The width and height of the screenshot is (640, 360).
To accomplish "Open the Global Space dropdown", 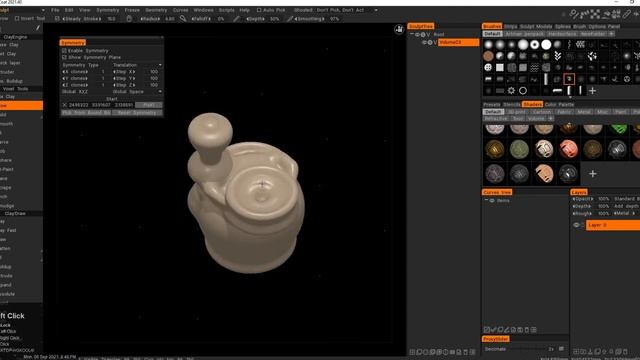I will [137, 91].
